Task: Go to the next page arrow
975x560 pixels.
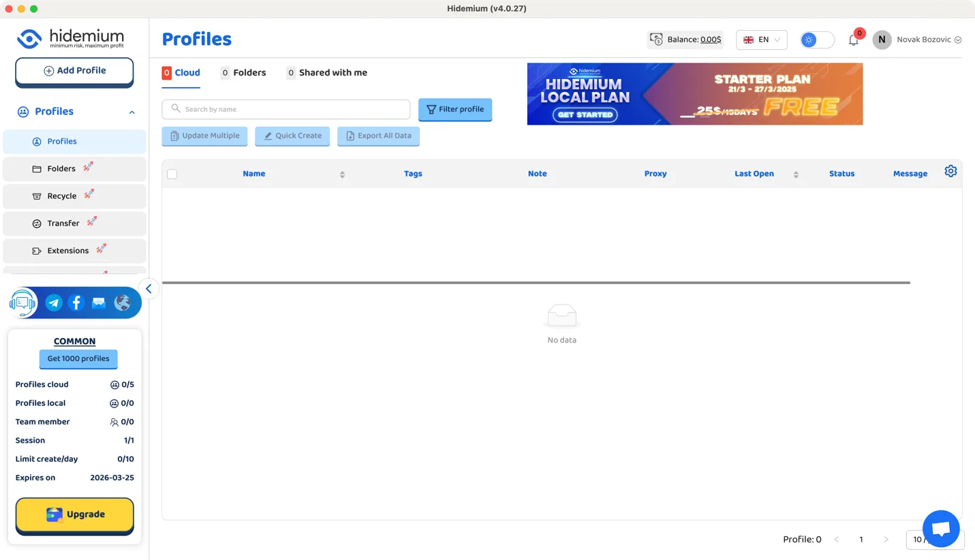Action: [x=886, y=540]
